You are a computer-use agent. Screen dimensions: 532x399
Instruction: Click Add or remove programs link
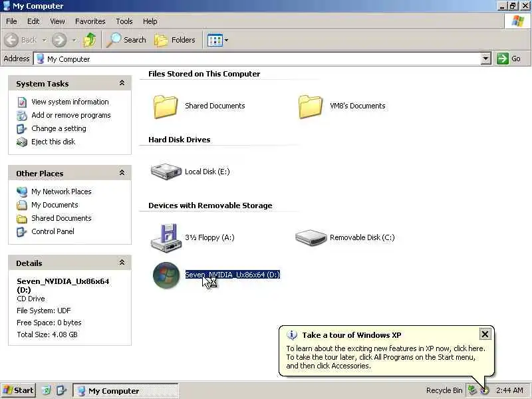pos(71,115)
